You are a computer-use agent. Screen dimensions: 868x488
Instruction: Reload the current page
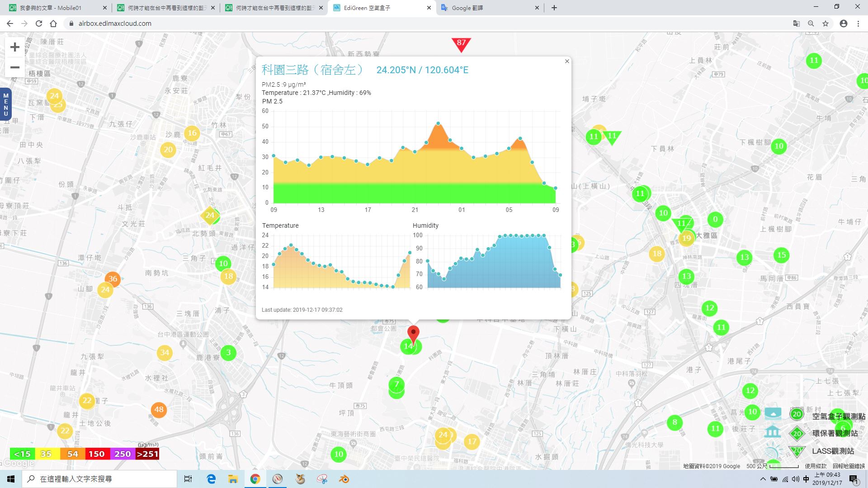coord(39,23)
